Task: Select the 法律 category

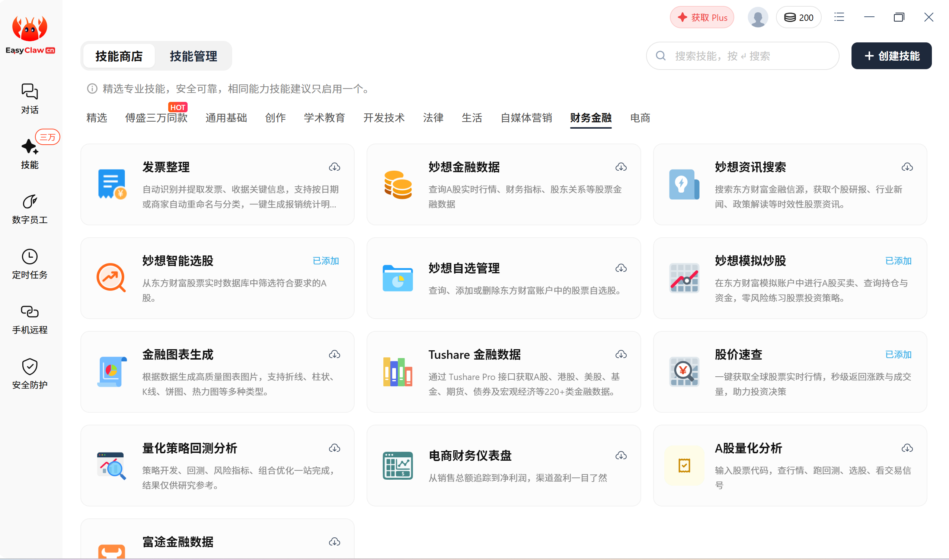Action: (433, 118)
